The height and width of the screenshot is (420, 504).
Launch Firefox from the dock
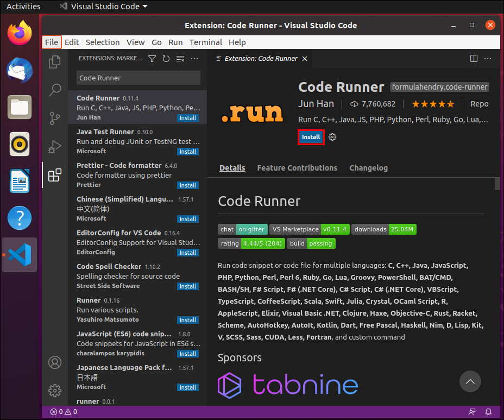[x=20, y=33]
